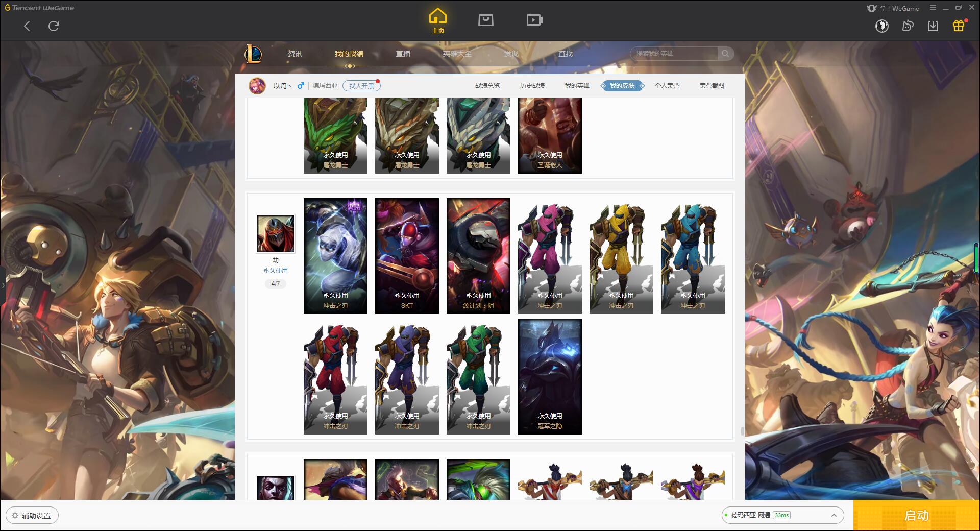The height and width of the screenshot is (531, 980).
Task: Click the 搜索我的英雄 search field
Action: coord(674,54)
